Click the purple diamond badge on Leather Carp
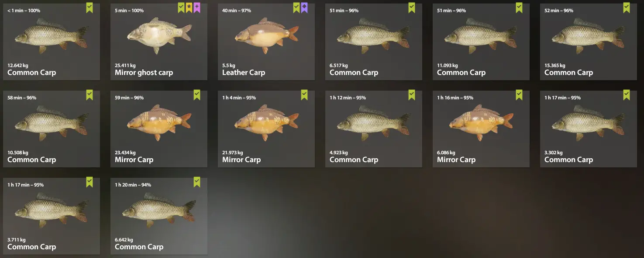 click(304, 8)
